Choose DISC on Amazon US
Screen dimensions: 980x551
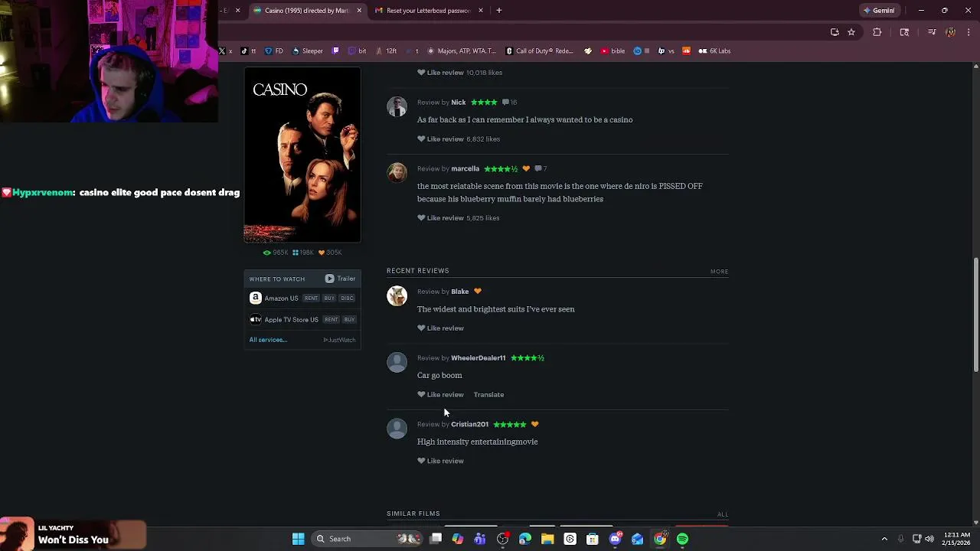pyautogui.click(x=347, y=298)
